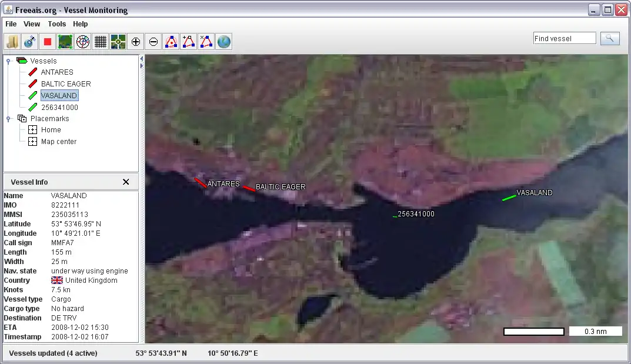Collapse the Vessels tree node
Screen dimensions: 631x364
[x=9, y=61]
